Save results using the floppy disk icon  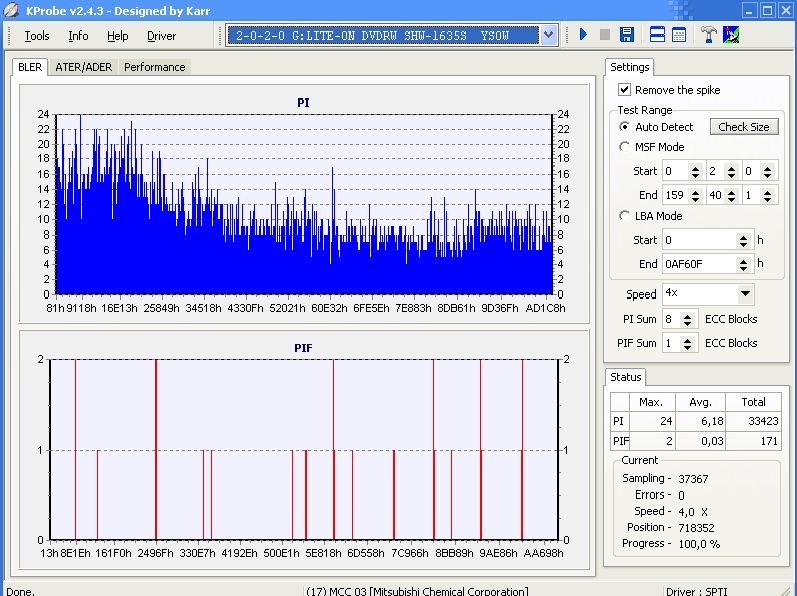point(627,35)
